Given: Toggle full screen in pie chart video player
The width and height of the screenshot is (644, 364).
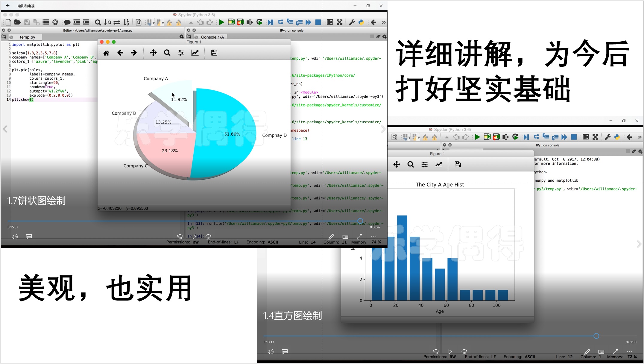Looking at the screenshot, I should point(360,237).
